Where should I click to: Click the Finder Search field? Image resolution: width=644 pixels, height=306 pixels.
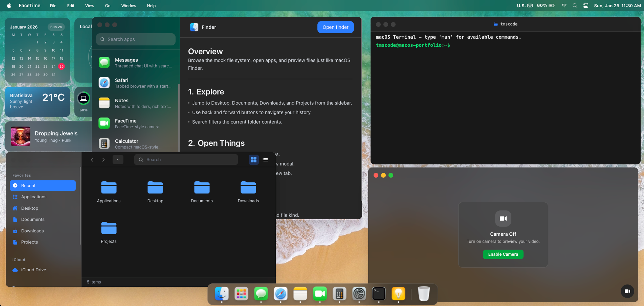[186, 159]
